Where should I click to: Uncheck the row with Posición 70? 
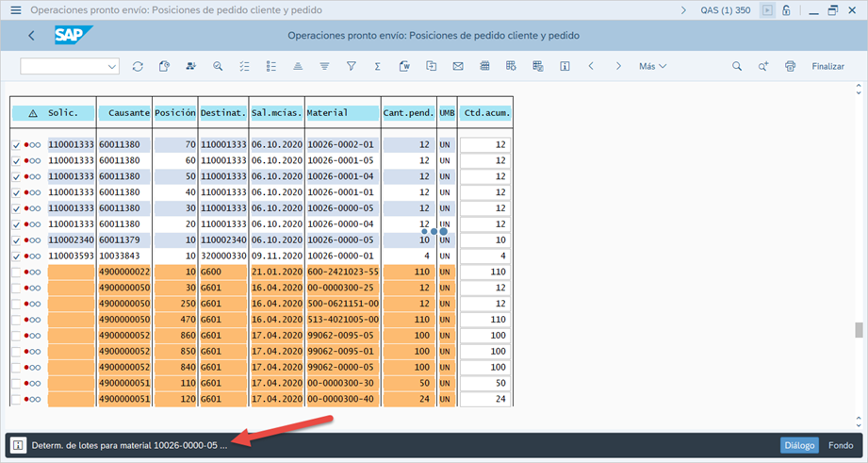coord(16,145)
